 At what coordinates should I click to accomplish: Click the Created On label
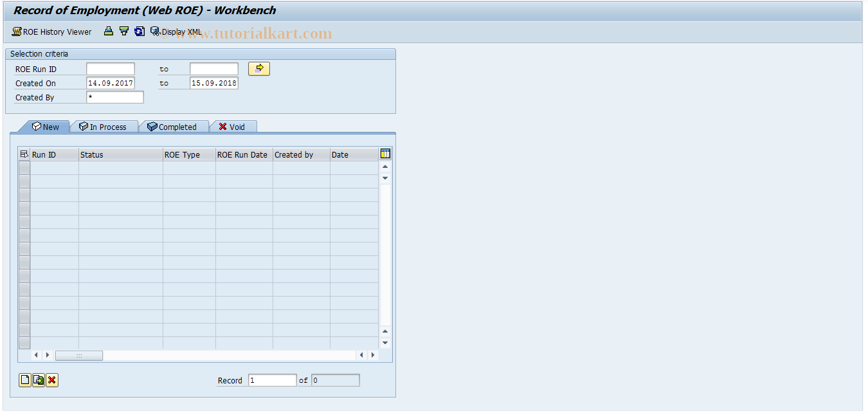click(x=35, y=84)
